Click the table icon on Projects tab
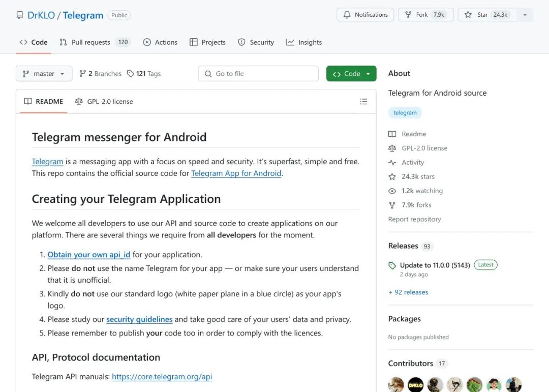This screenshot has width=549, height=392. click(194, 42)
